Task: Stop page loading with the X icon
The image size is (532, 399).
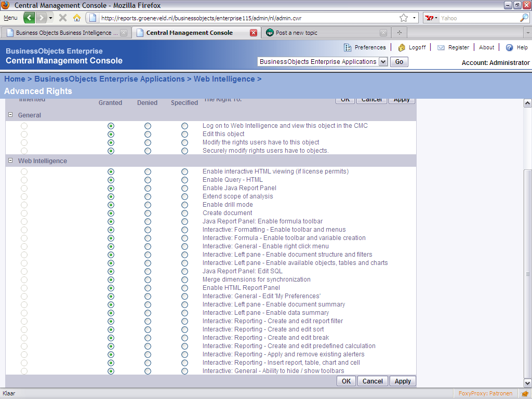Action: [x=63, y=18]
